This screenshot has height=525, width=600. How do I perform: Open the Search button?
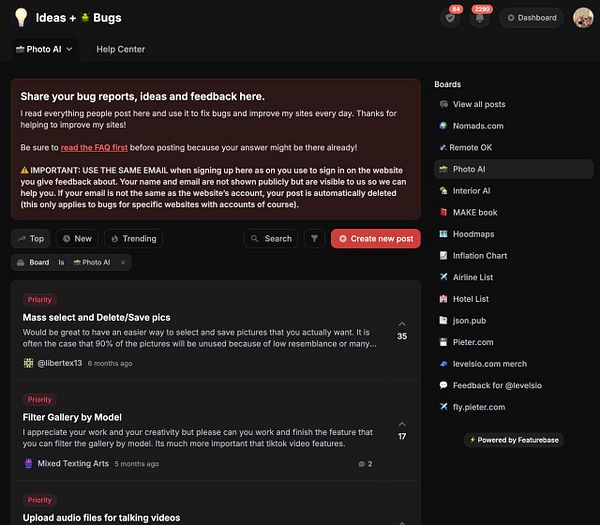[271, 239]
